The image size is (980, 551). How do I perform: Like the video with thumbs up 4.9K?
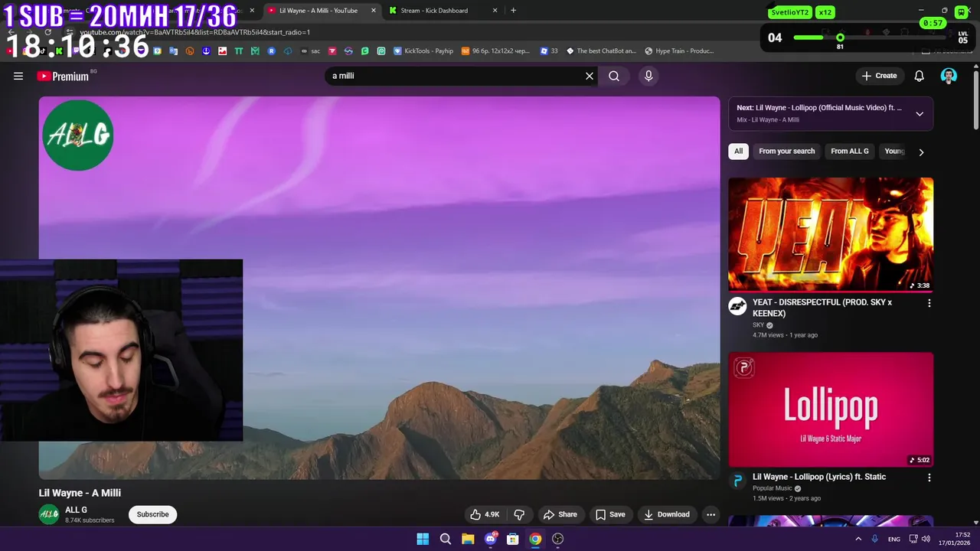click(x=485, y=514)
